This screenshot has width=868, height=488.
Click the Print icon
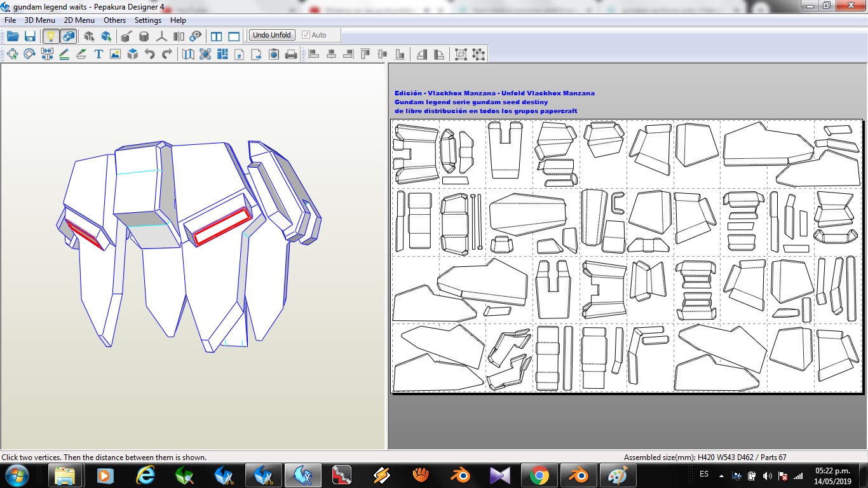coord(291,54)
